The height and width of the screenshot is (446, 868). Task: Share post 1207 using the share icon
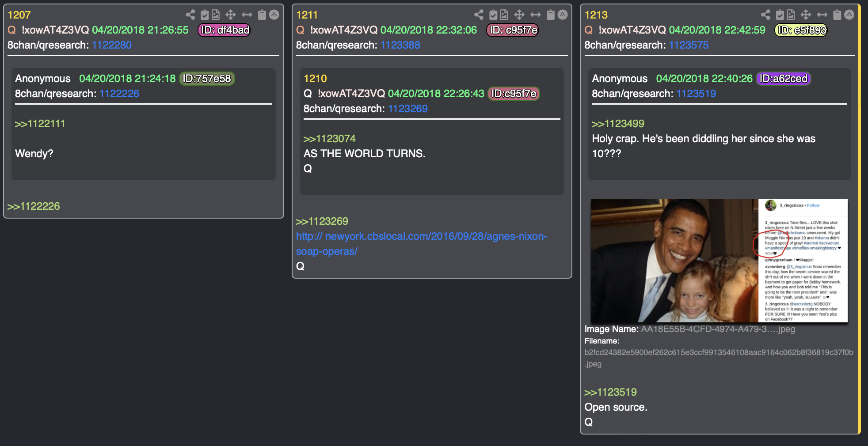[x=190, y=15]
